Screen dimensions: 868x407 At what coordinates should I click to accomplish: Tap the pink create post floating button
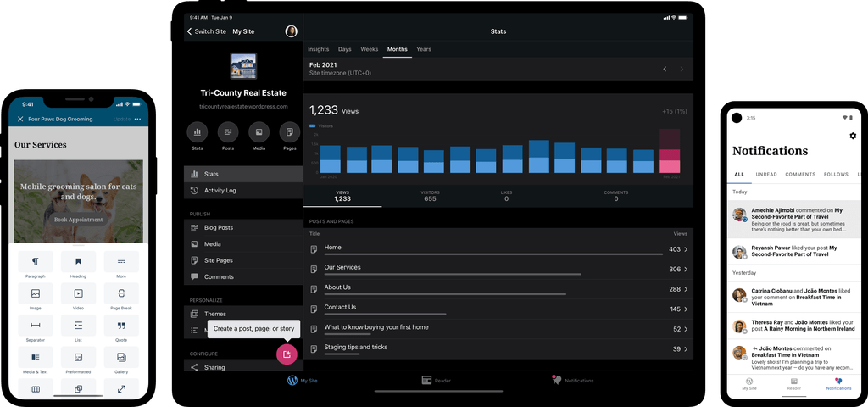point(287,354)
